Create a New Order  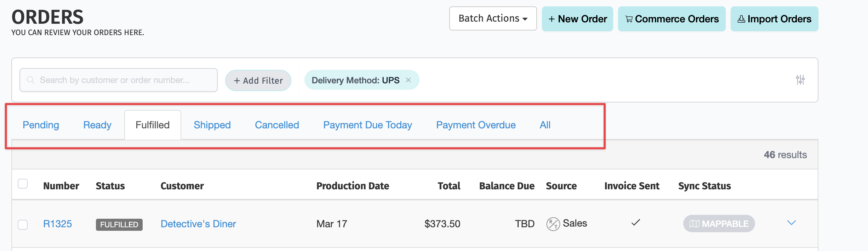(577, 19)
